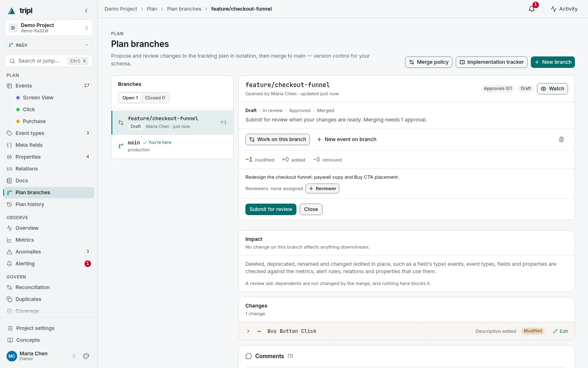Collapse sidebar with chevron icon
Image resolution: width=588 pixels, height=368 pixels.
86,11
